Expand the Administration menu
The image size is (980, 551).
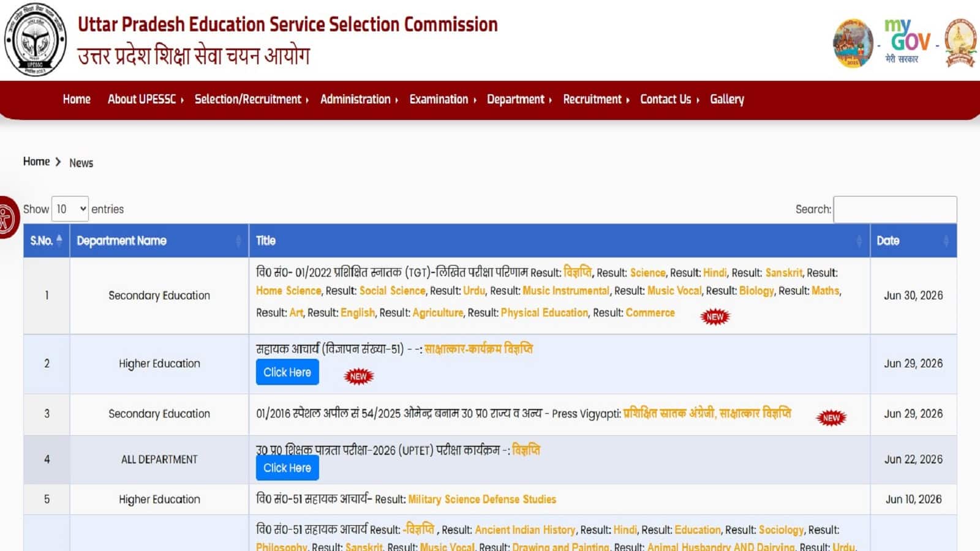coord(359,99)
